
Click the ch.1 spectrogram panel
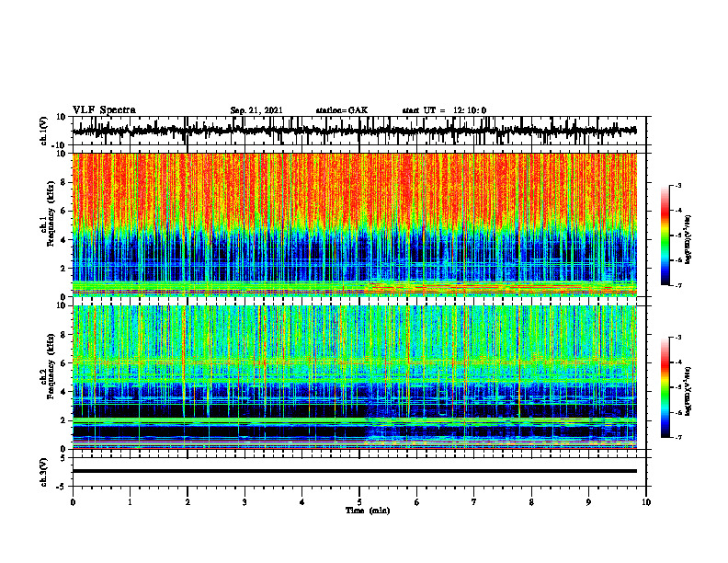(x=355, y=224)
